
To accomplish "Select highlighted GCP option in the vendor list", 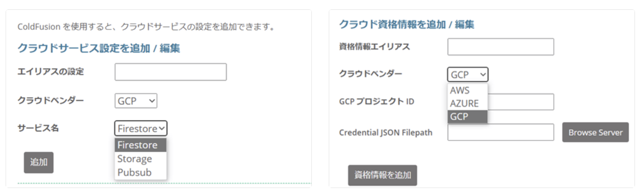I will 467,117.
